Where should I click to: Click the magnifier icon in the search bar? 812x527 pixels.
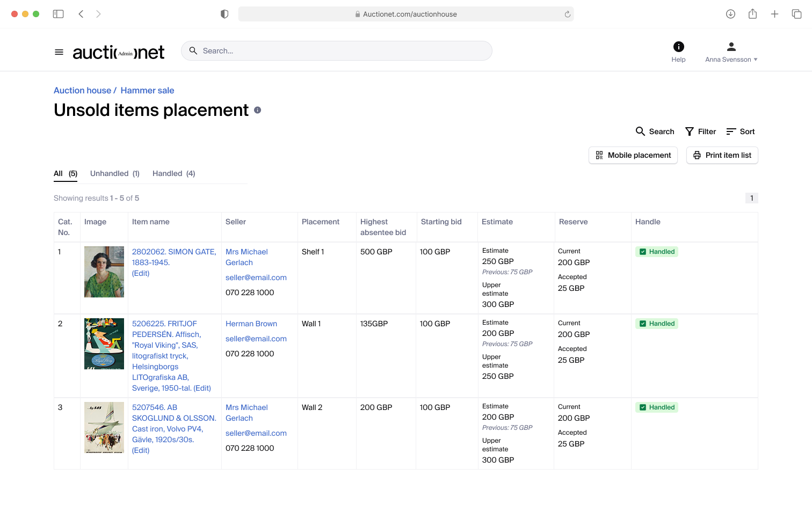tap(193, 50)
